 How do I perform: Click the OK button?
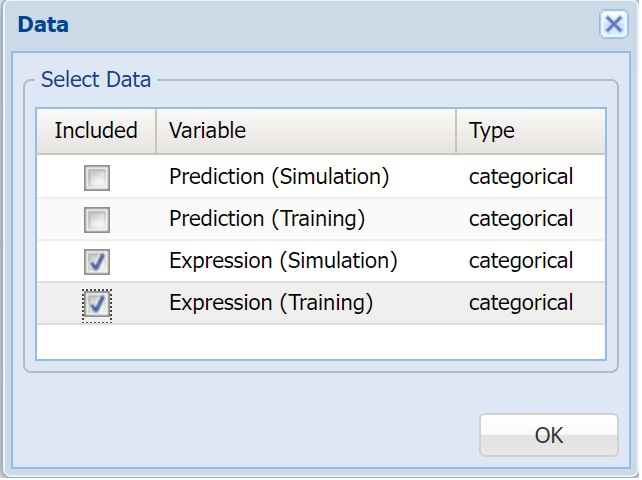(548, 435)
